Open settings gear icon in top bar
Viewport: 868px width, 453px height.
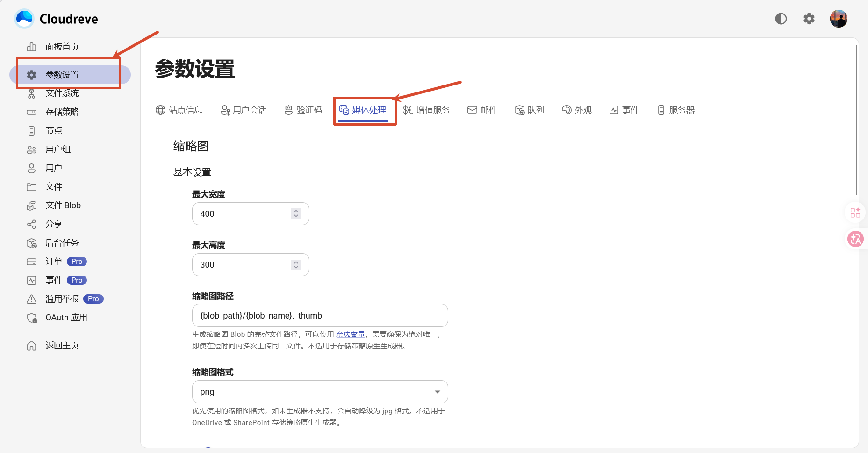[809, 19]
